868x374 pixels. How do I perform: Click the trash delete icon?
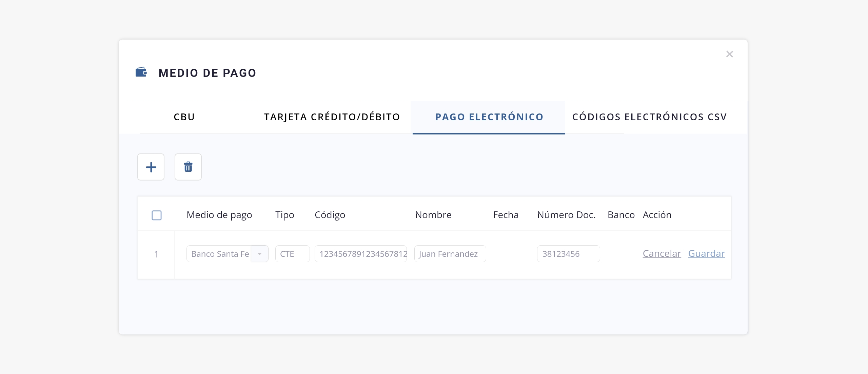188,167
